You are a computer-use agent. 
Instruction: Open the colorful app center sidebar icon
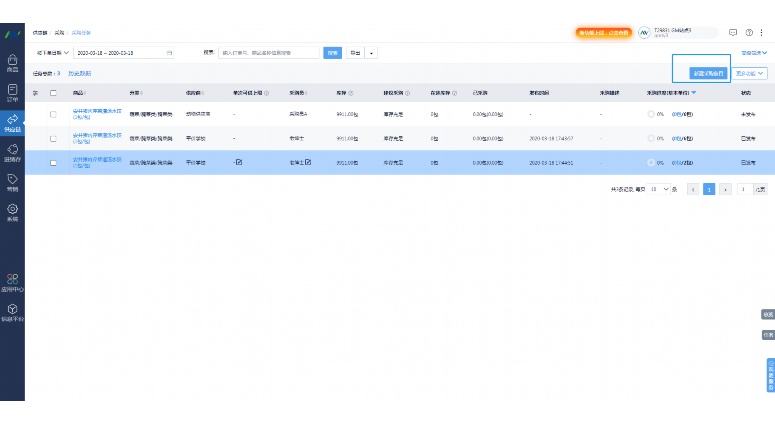tap(12, 279)
